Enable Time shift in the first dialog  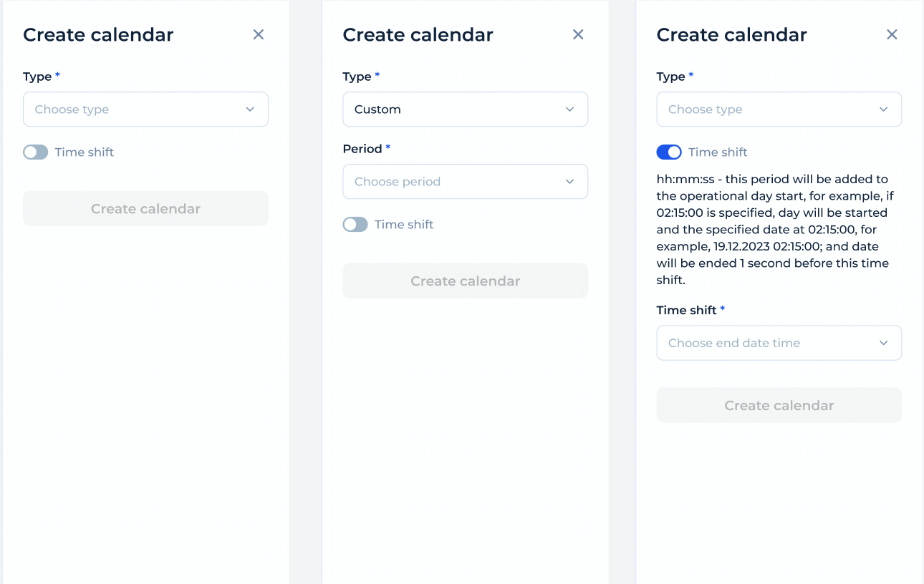tap(35, 152)
